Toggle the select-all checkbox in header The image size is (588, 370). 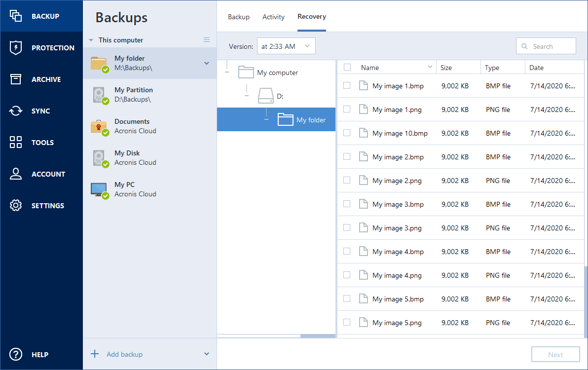coord(347,67)
